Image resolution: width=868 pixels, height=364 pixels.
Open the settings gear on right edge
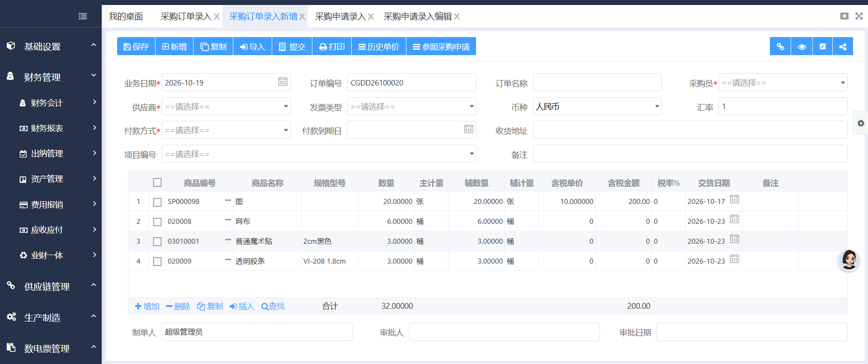pyautogui.click(x=860, y=123)
